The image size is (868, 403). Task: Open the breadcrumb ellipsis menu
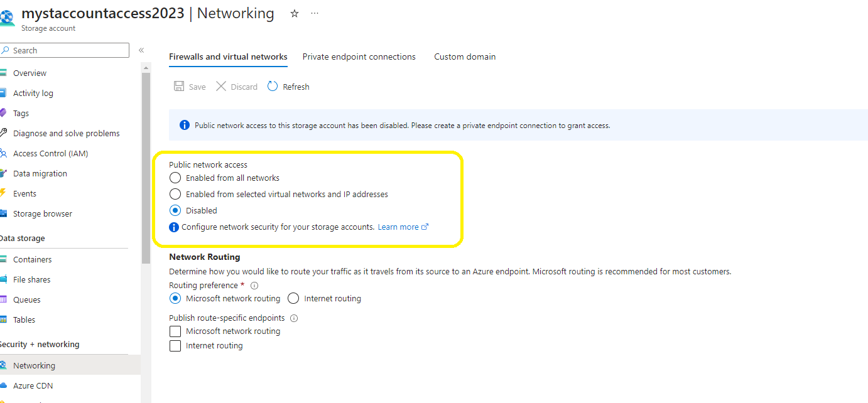(315, 13)
